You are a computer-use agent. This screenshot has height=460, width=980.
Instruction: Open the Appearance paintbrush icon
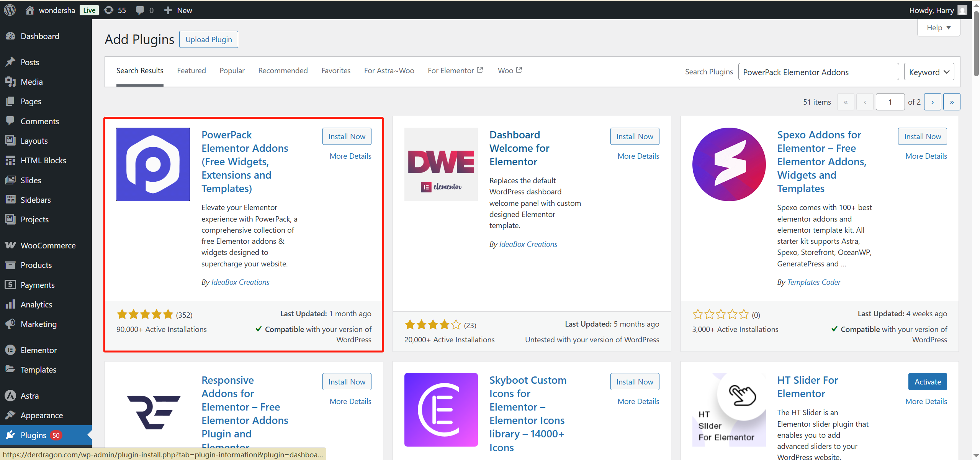click(x=11, y=415)
